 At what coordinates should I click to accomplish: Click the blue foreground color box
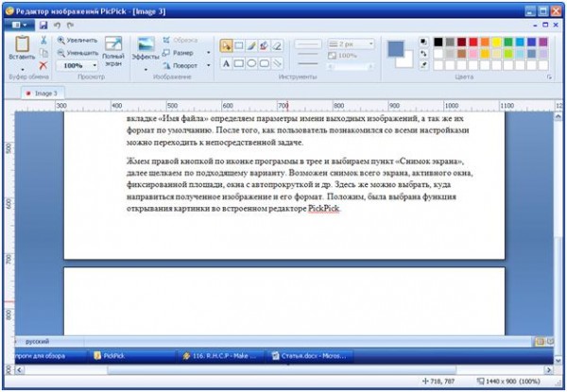[x=396, y=49]
